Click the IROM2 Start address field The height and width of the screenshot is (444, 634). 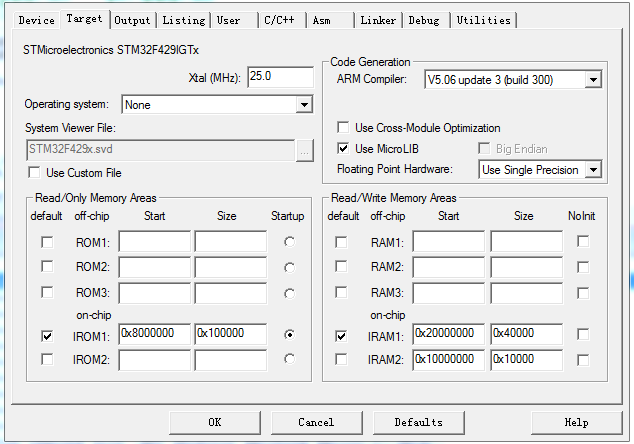154,360
